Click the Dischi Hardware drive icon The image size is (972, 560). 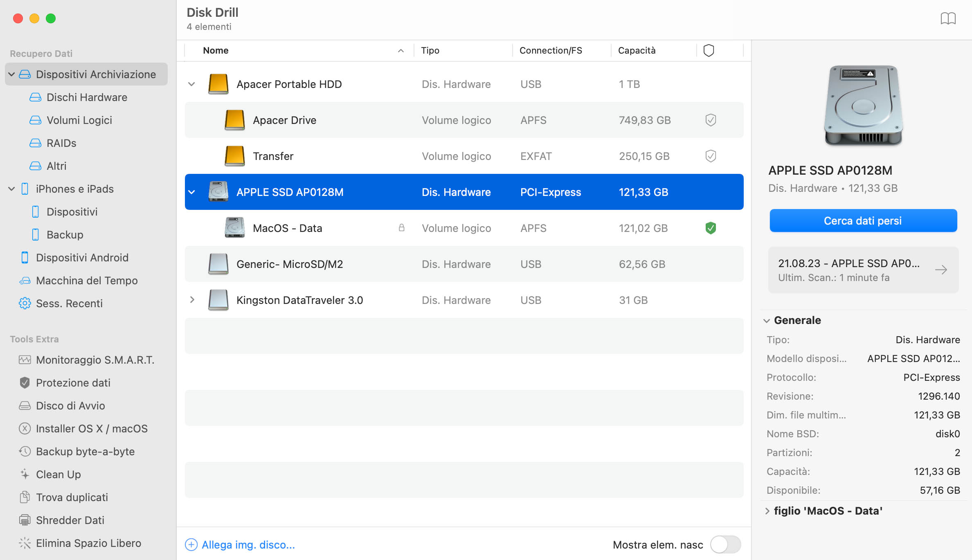tap(36, 97)
